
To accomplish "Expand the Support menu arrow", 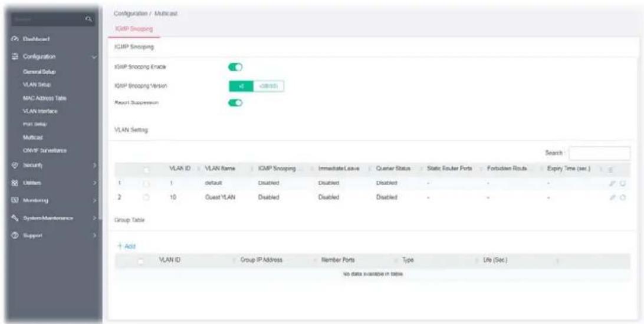I will click(x=95, y=236).
